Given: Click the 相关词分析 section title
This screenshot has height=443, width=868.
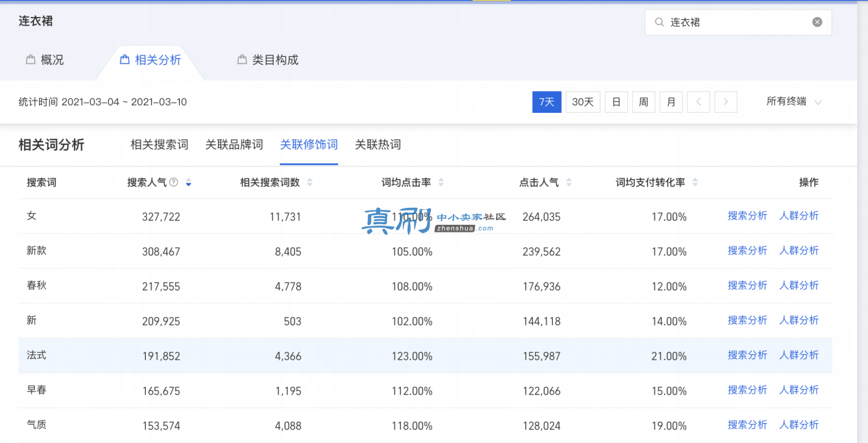Looking at the screenshot, I should tap(51, 145).
